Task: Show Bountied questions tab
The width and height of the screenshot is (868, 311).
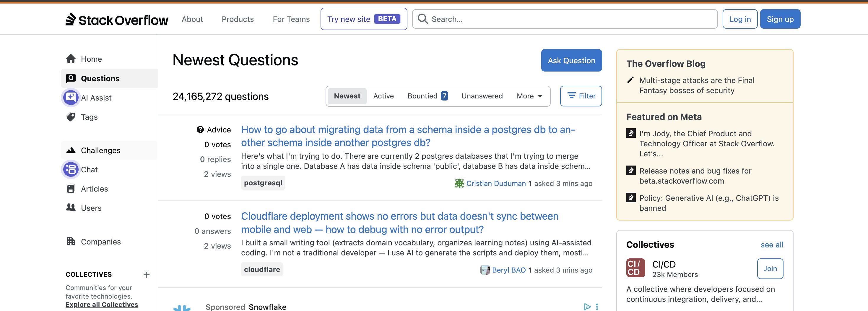Action: click(427, 96)
